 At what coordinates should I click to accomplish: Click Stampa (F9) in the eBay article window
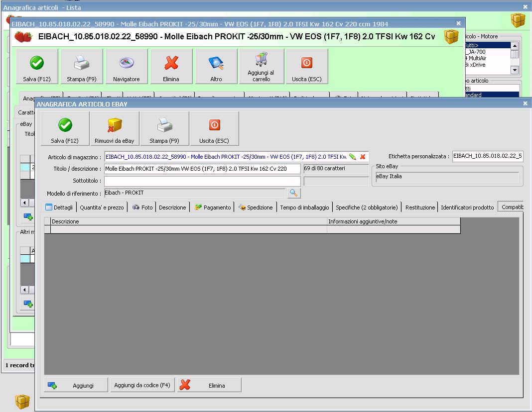tap(164, 129)
